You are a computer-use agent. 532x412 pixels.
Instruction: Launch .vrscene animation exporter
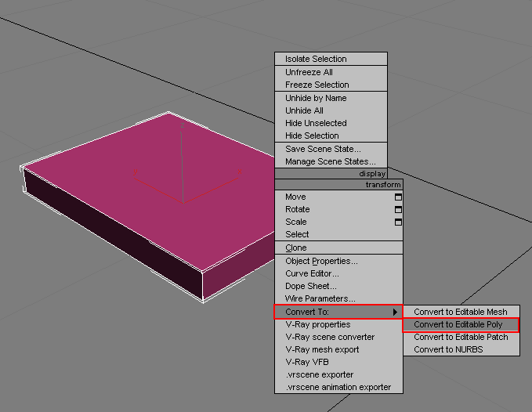(338, 387)
